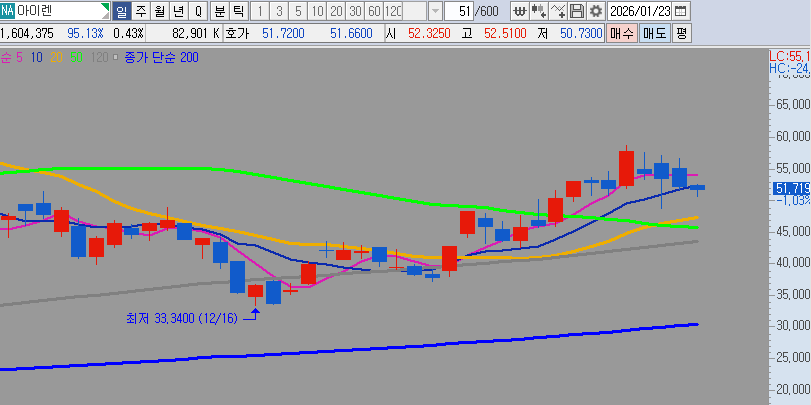Image resolution: width=811 pixels, height=405 pixels.
Task: Click the open price 52.3250
Action: 429,34
